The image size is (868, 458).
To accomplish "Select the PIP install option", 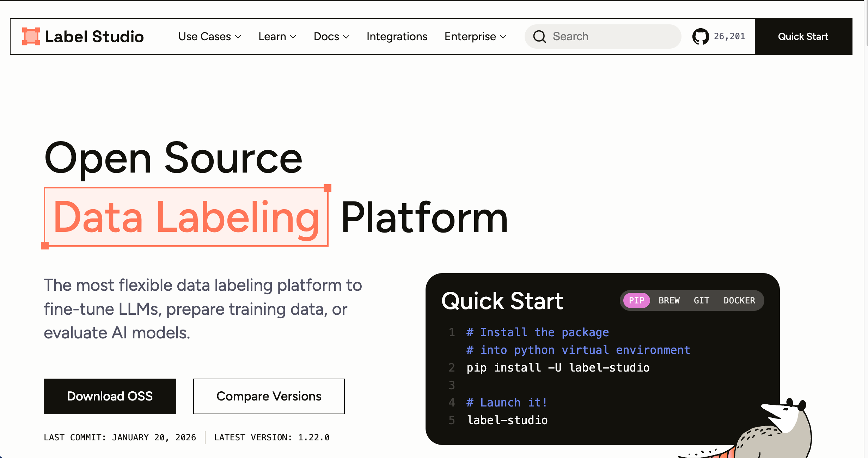I will pyautogui.click(x=636, y=300).
